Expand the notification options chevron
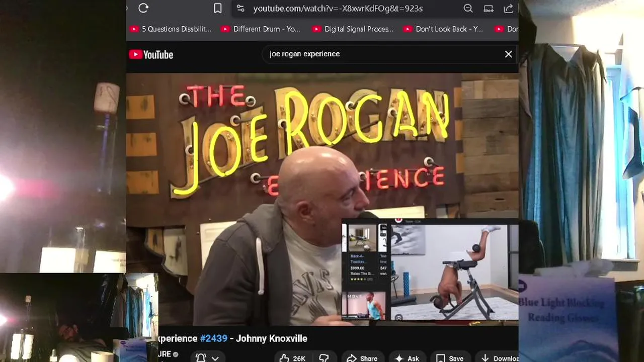 (x=215, y=358)
